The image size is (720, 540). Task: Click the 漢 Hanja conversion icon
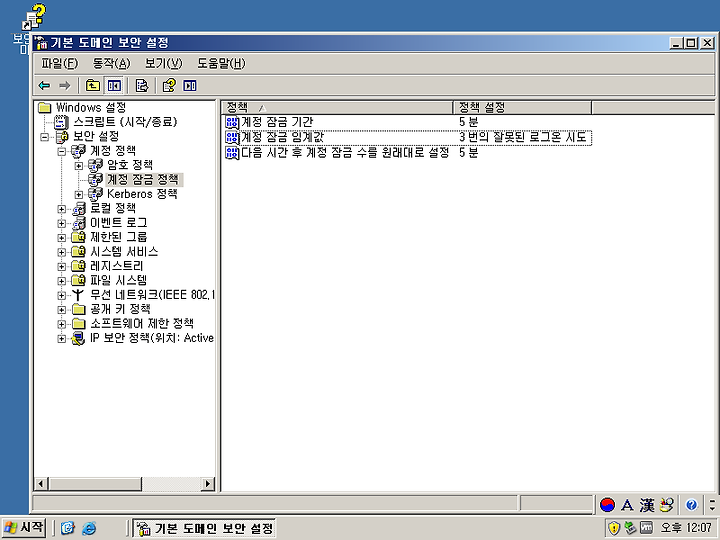click(647, 505)
